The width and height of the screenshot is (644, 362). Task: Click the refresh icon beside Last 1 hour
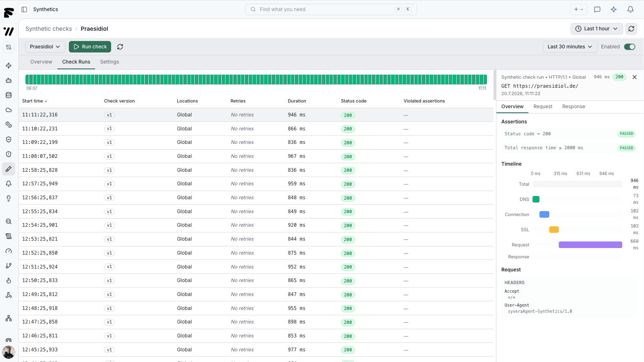click(x=631, y=29)
